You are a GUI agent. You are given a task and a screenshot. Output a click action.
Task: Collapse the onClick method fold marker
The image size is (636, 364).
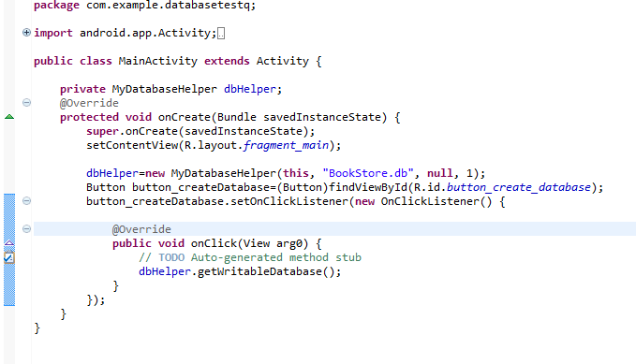pyautogui.click(x=26, y=229)
